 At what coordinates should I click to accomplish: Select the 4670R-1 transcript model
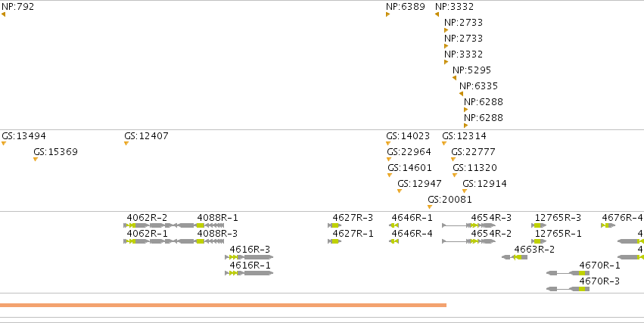[x=568, y=273]
